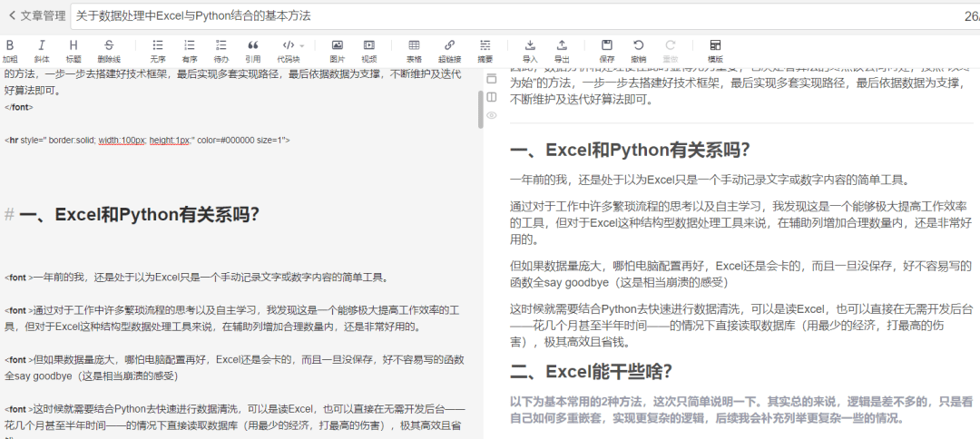Apply bold with the 加粗 button
The width and height of the screenshot is (980, 439).
click(x=10, y=51)
